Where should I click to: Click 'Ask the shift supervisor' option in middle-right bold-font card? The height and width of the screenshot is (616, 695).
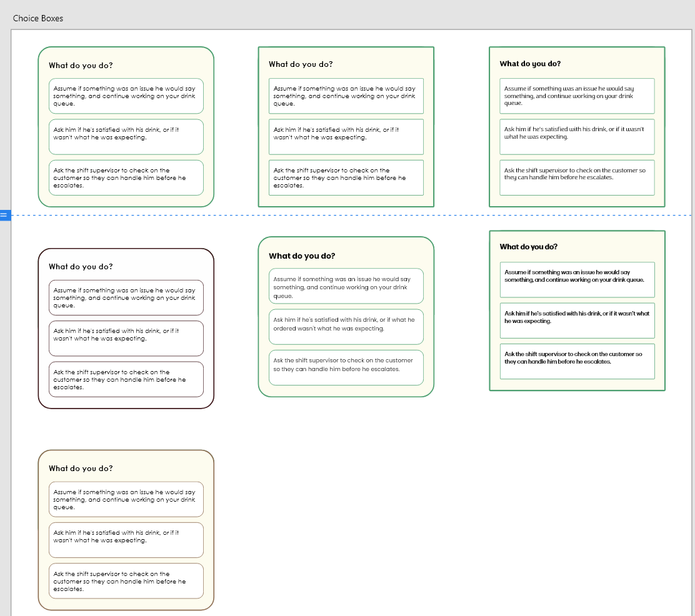click(577, 362)
